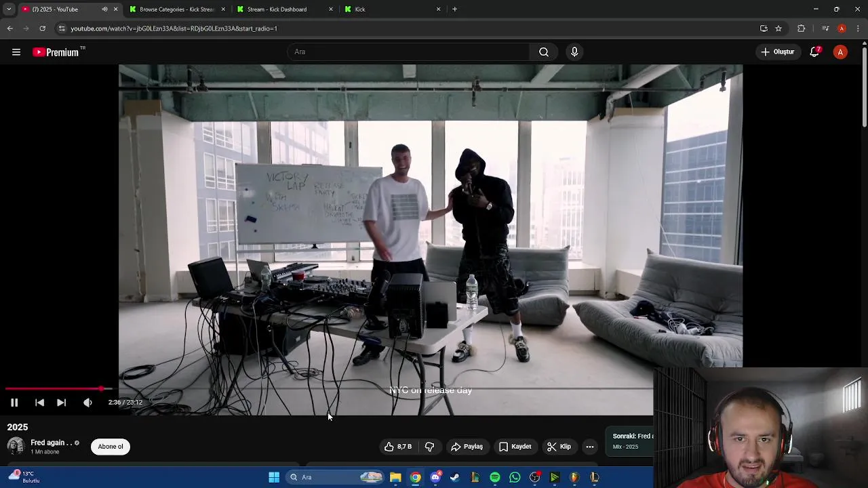Open WhatsApp from the taskbar
The width and height of the screenshot is (868, 488).
click(x=515, y=477)
